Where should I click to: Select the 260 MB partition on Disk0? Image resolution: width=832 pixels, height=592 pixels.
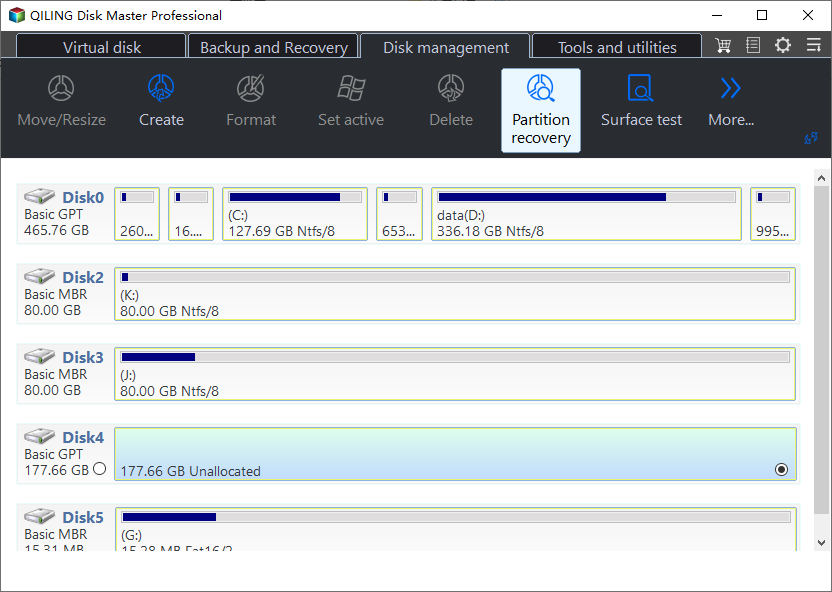tap(137, 214)
